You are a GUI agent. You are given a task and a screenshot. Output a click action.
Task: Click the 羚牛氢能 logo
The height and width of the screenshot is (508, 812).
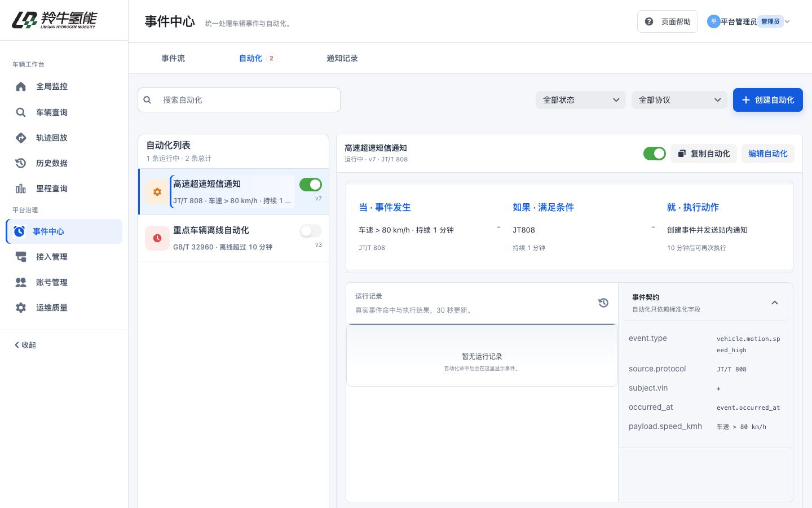(54, 20)
